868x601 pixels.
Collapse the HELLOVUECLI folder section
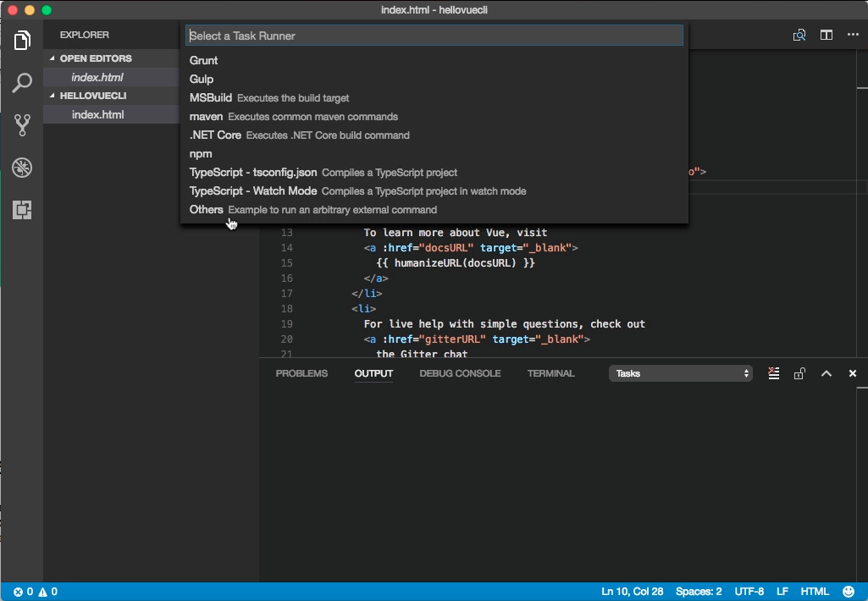click(x=52, y=95)
